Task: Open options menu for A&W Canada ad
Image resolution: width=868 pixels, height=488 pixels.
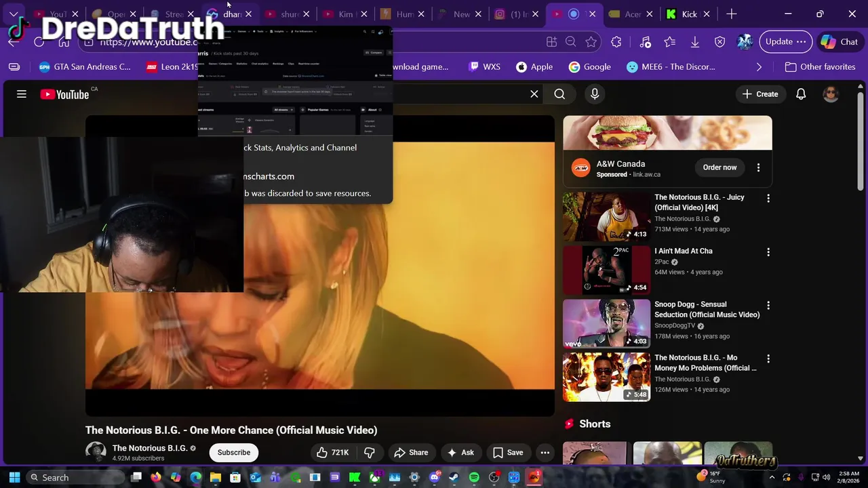Action: pos(758,167)
